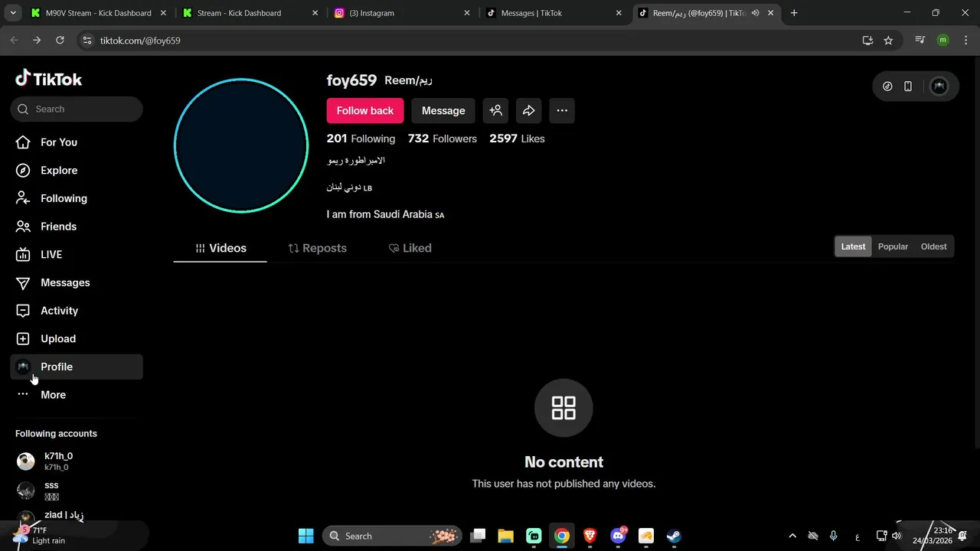This screenshot has height=551, width=980.
Task: Switch to the Reposts tab
Action: 317,248
